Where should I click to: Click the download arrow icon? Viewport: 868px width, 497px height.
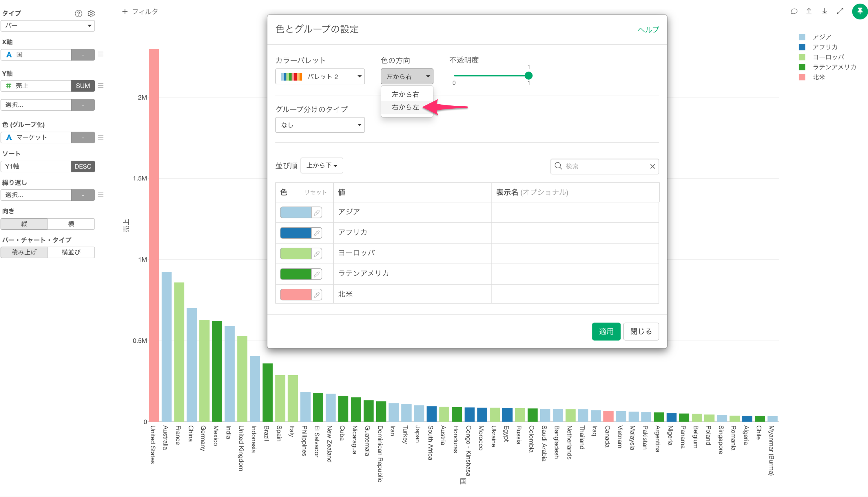point(825,11)
